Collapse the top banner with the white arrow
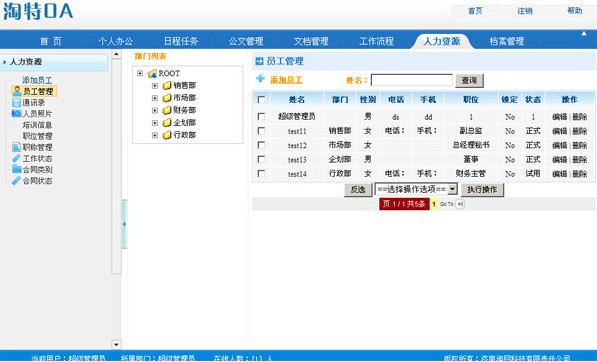Screen dimensions: 597x362 (584, 34)
